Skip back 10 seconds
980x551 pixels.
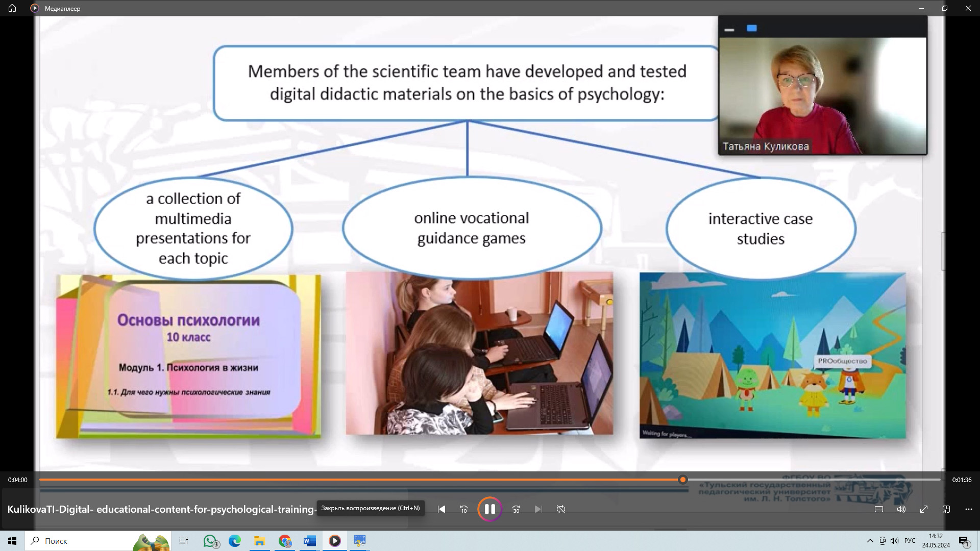(463, 509)
